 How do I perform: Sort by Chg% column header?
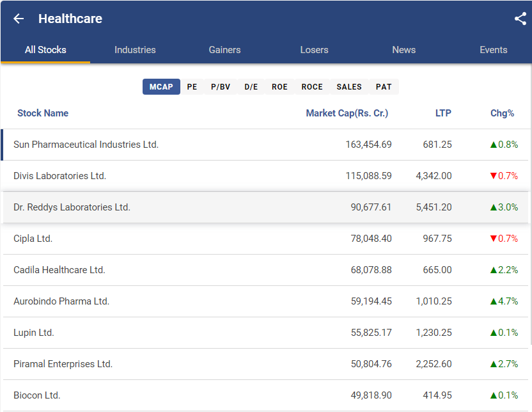point(503,113)
